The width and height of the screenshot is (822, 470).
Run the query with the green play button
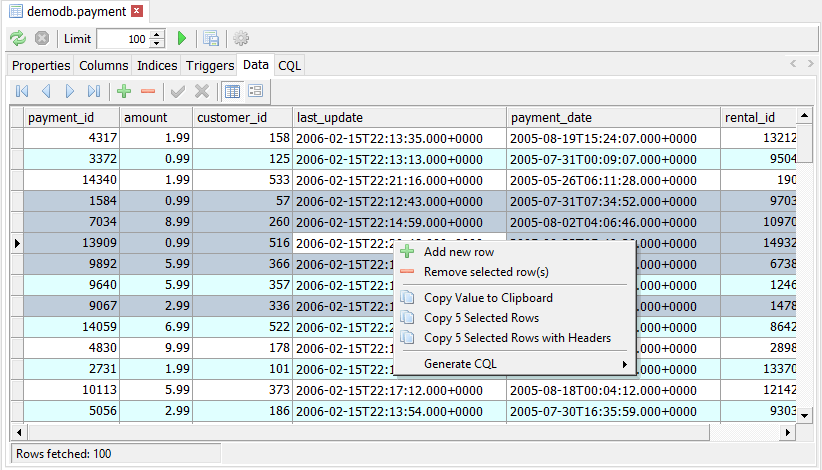(x=182, y=39)
